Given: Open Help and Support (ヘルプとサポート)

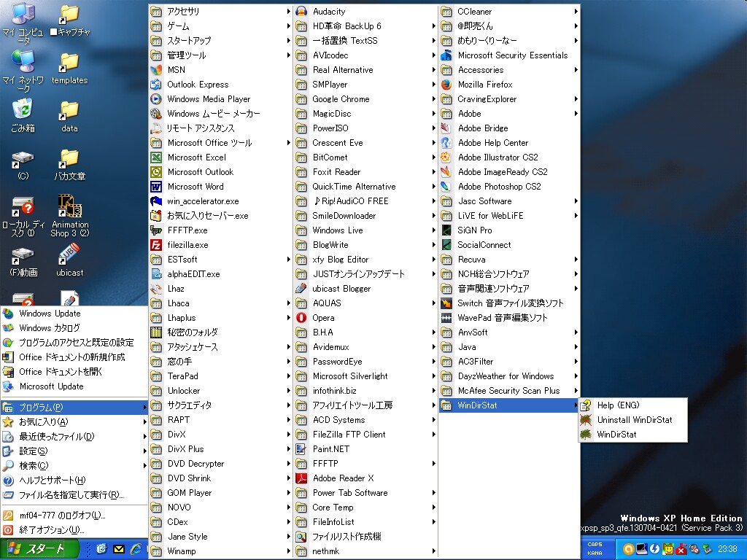Looking at the screenshot, I should (74, 480).
